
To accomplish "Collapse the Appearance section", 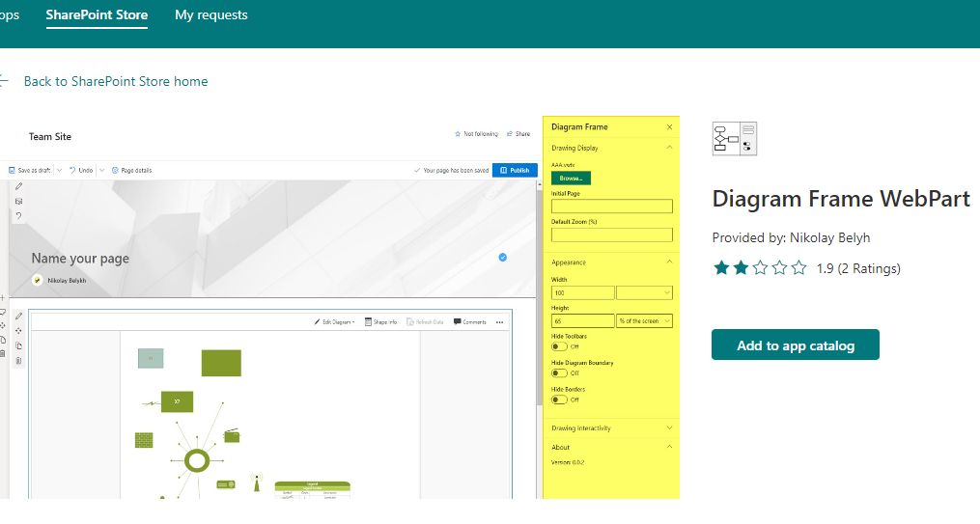I will click(x=669, y=262).
